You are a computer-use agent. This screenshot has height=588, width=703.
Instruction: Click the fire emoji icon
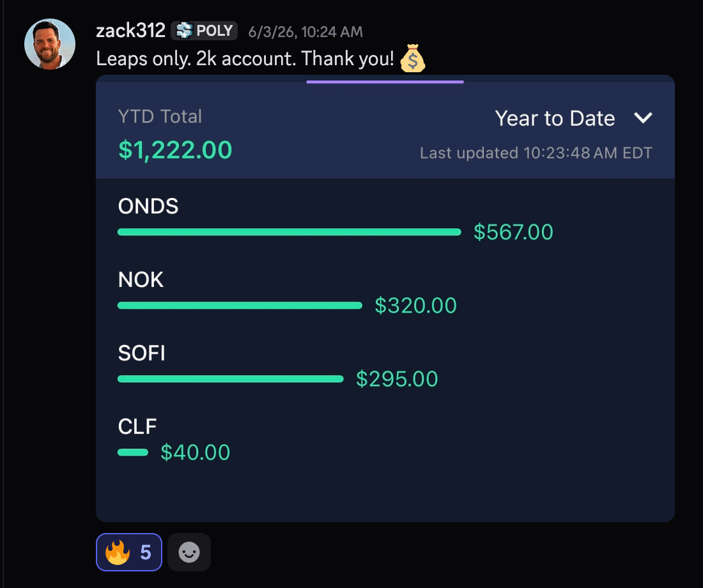[118, 552]
